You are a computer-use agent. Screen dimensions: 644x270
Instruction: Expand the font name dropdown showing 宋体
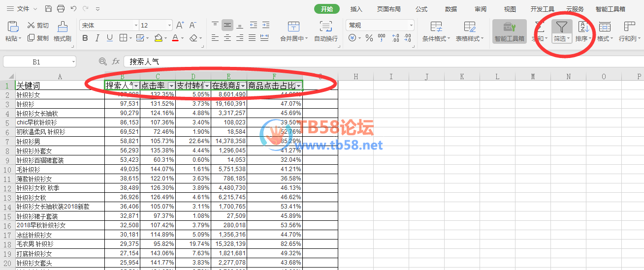(136, 25)
